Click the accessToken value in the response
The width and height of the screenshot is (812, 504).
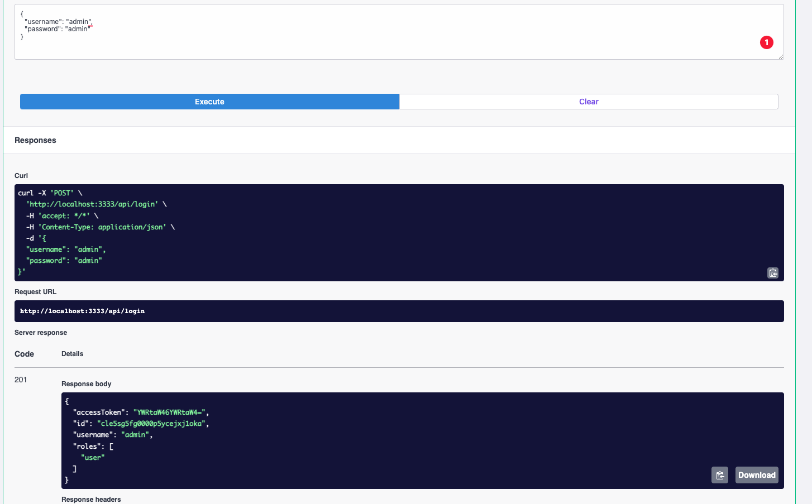click(154, 412)
